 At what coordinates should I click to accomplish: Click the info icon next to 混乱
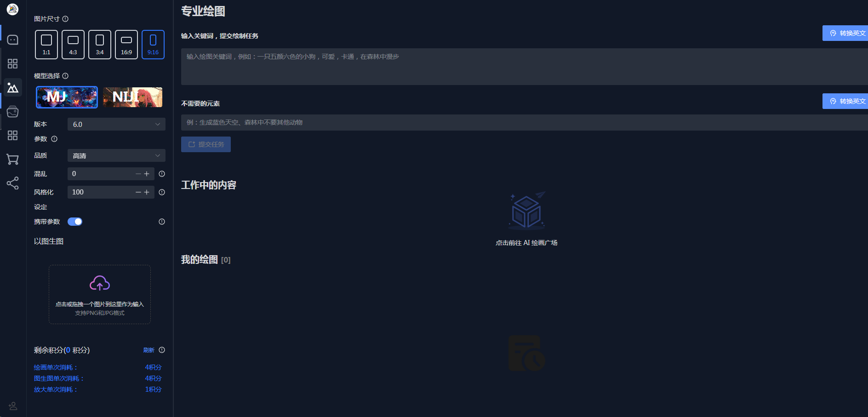162,174
